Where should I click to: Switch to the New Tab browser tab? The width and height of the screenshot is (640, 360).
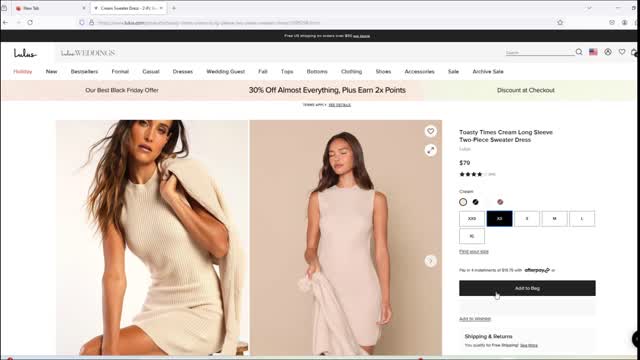point(50,8)
